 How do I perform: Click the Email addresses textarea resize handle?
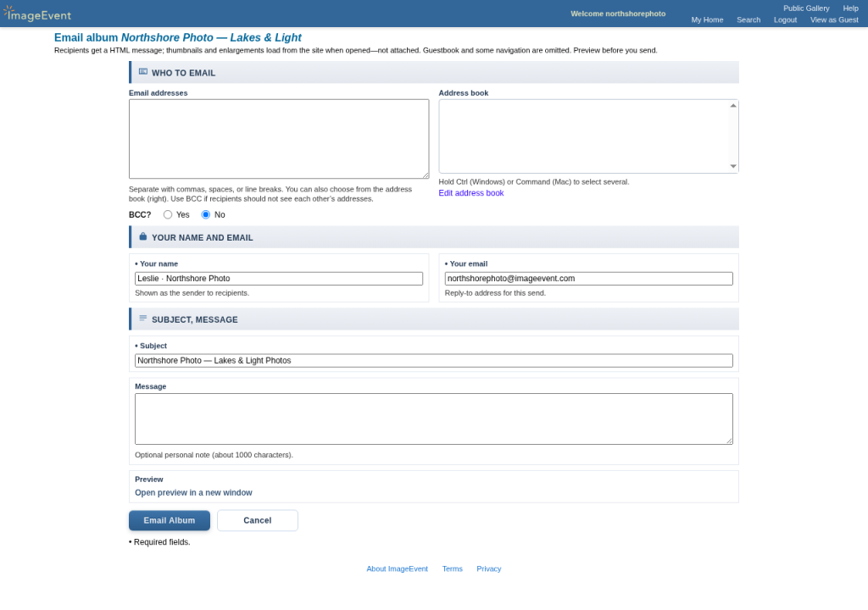click(426, 175)
